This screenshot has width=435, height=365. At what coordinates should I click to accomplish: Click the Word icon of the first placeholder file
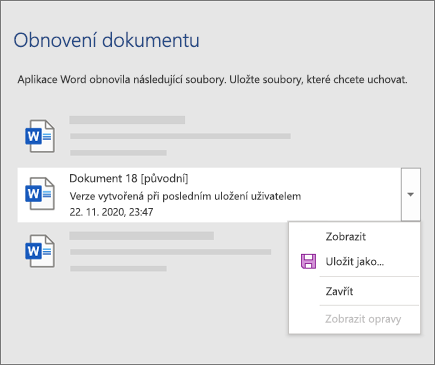pos(40,136)
